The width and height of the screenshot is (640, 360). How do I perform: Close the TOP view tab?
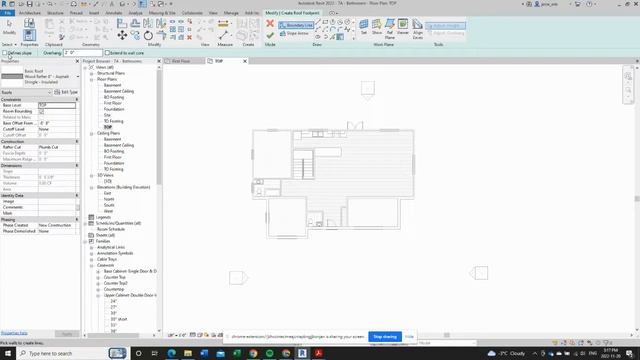point(245,61)
